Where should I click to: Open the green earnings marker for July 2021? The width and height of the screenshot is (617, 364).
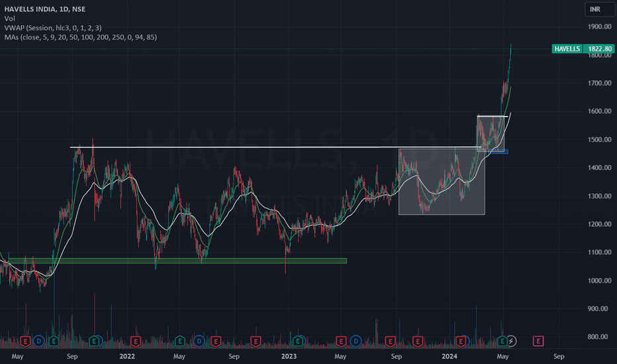(54, 341)
